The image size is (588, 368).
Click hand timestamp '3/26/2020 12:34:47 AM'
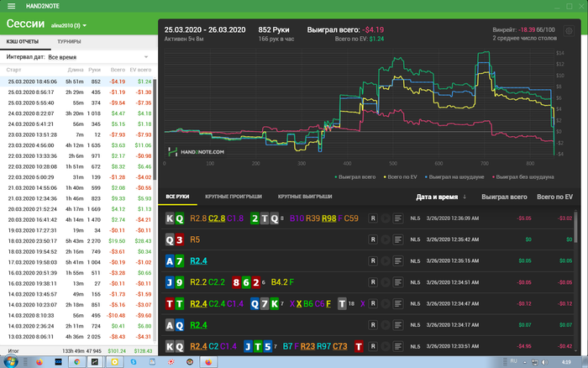coord(452,303)
